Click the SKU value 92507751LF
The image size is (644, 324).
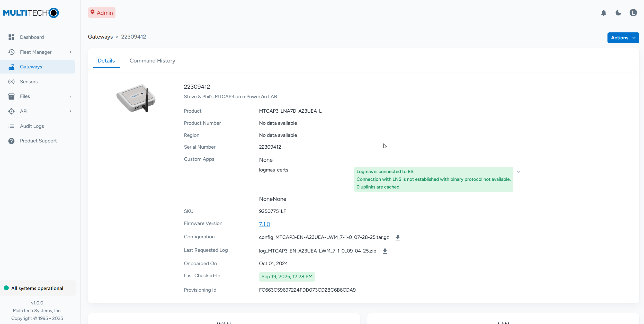coord(272,211)
